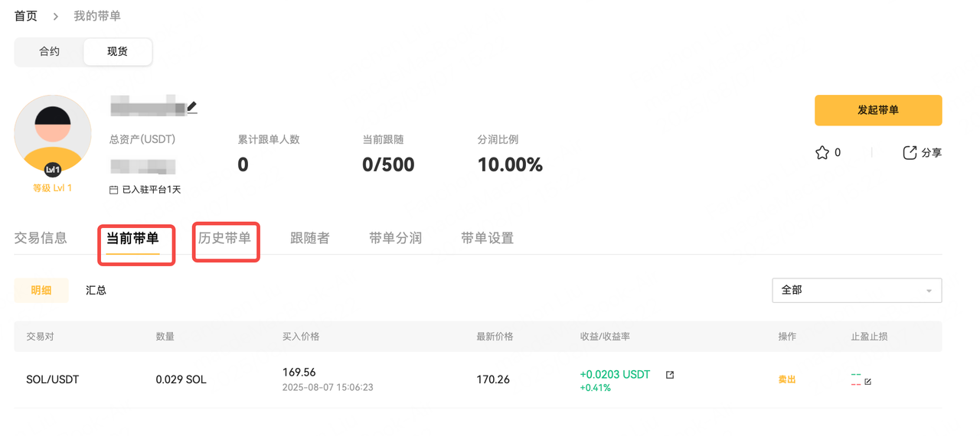Go to 首页 breadcrumb link
Viewport: 980px width, 436px height.
26,16
